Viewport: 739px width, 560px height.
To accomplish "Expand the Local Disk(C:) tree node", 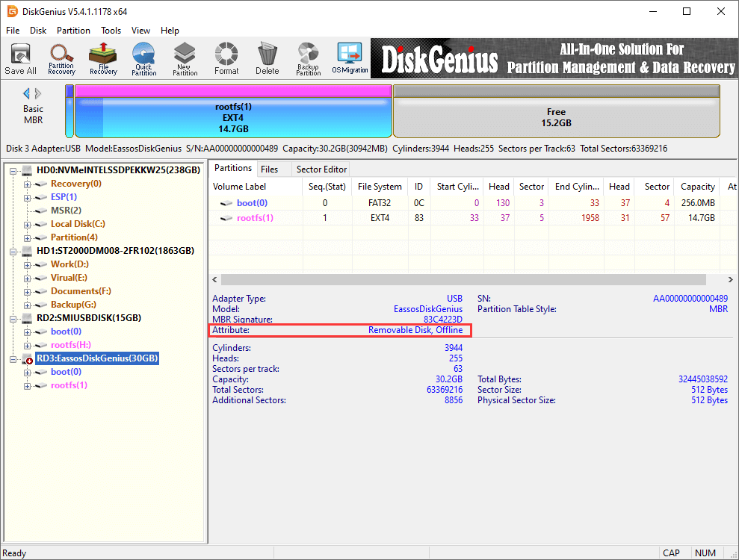I will (28, 224).
